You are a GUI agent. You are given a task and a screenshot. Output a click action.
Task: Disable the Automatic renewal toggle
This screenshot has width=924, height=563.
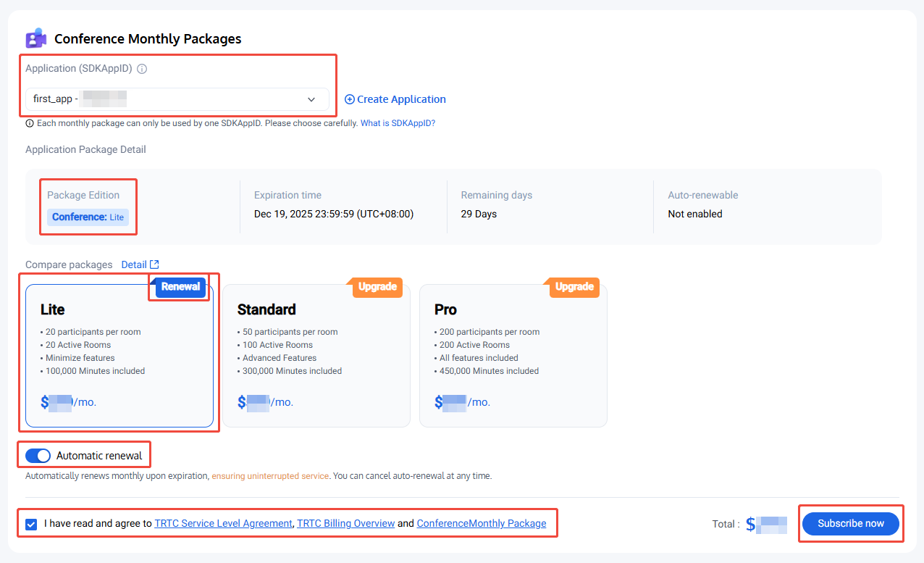[38, 456]
